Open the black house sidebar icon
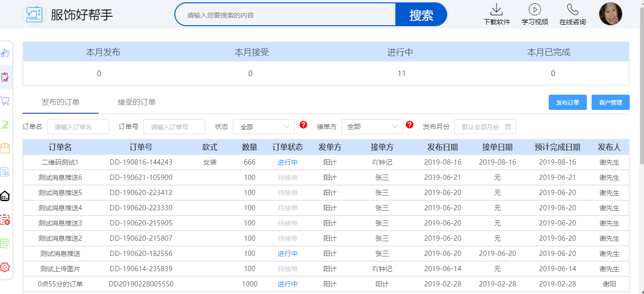 [5, 196]
